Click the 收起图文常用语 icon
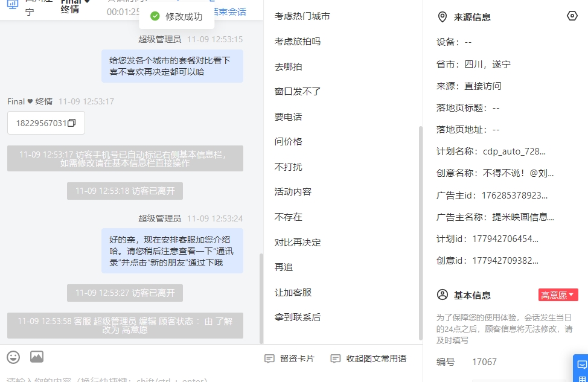This screenshot has width=588, height=382. 335,358
